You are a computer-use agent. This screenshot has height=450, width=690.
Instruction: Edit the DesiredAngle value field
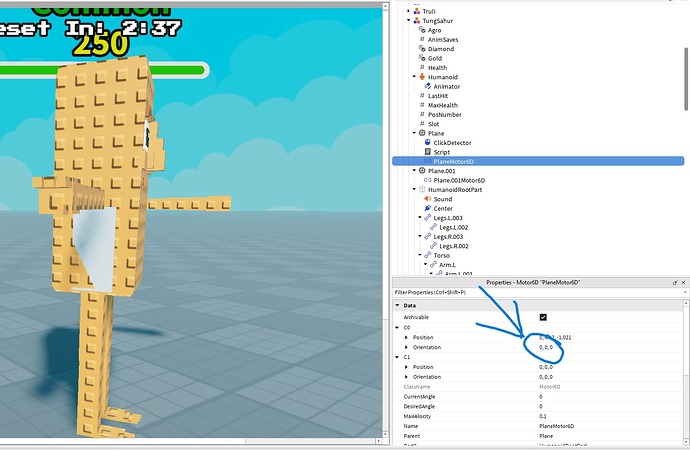tap(610, 406)
